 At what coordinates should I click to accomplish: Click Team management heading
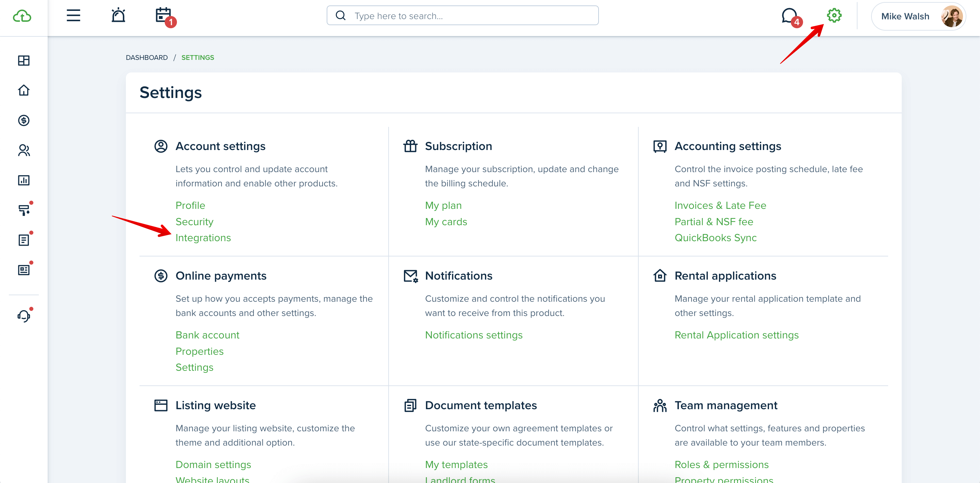tap(726, 405)
